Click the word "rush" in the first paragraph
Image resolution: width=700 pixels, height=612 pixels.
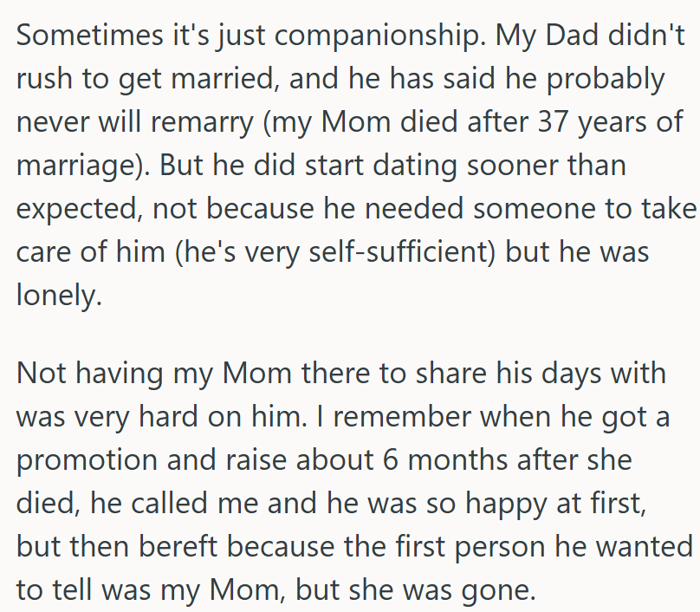tap(41, 81)
